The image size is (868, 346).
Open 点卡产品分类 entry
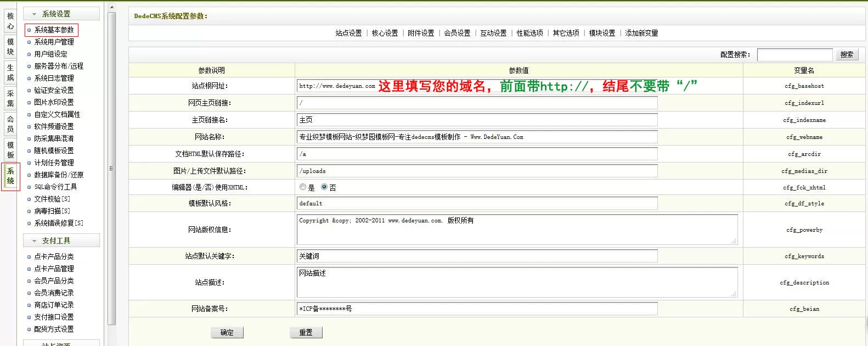click(54, 256)
